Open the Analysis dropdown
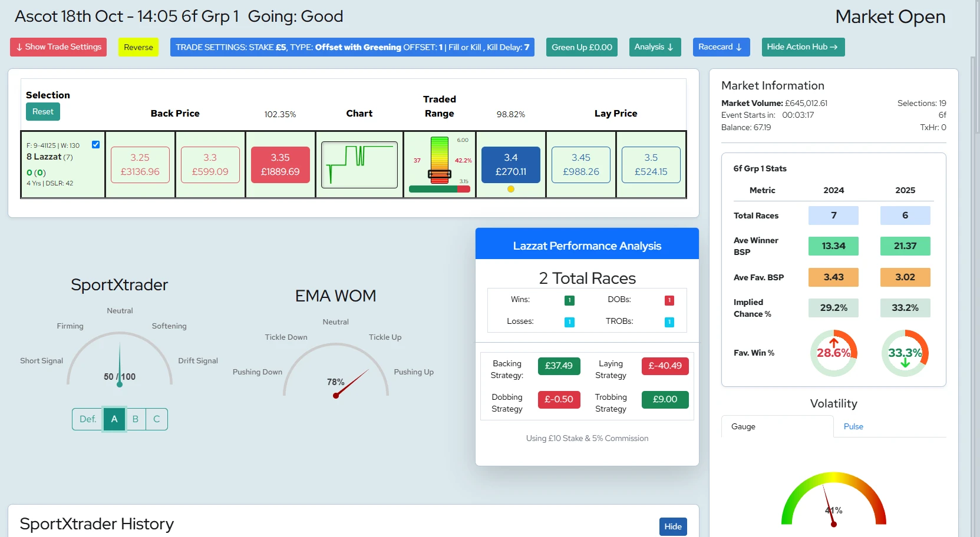 click(x=655, y=47)
